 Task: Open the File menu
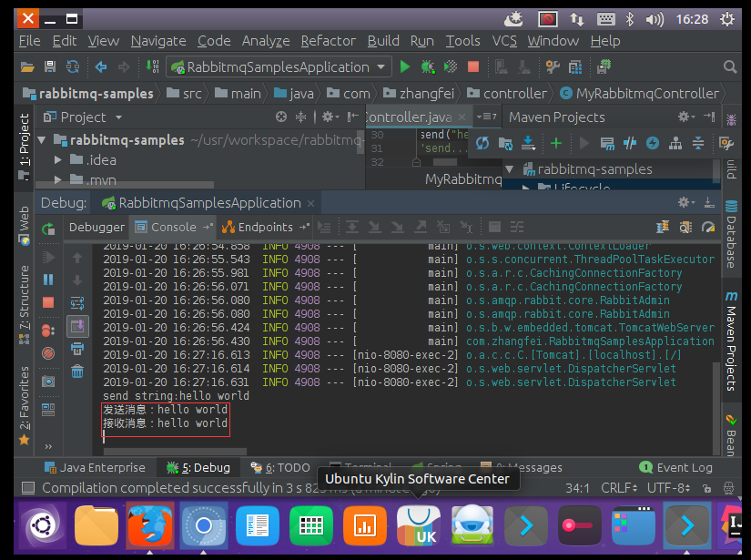pos(30,41)
